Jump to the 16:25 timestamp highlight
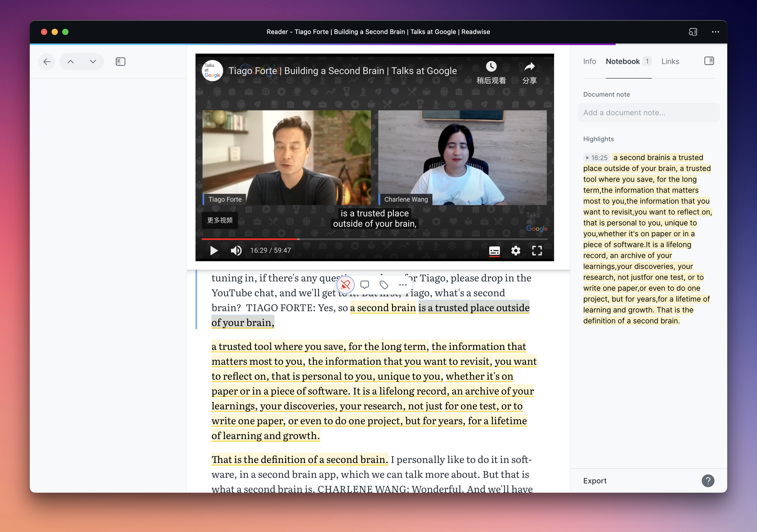This screenshot has width=757, height=532. pyautogui.click(x=596, y=158)
